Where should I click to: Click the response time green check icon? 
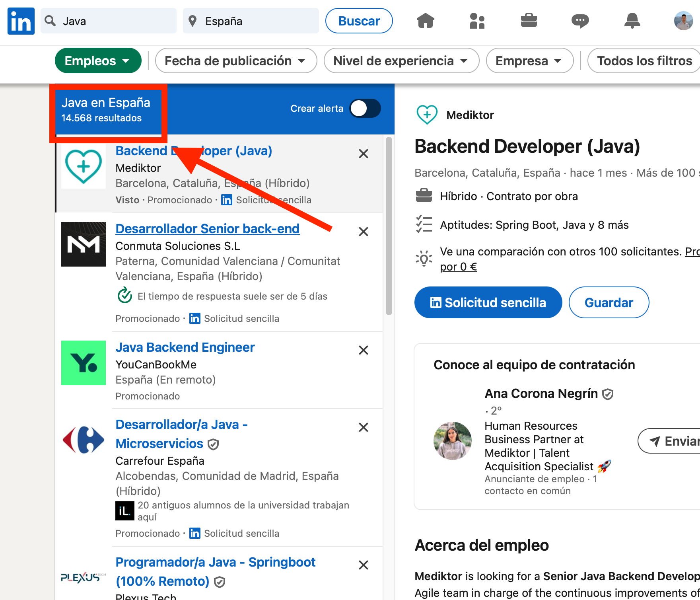click(125, 295)
